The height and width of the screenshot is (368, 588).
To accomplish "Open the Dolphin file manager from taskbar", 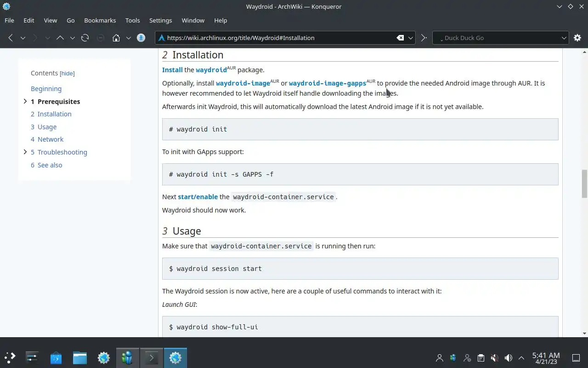I will [80, 357].
